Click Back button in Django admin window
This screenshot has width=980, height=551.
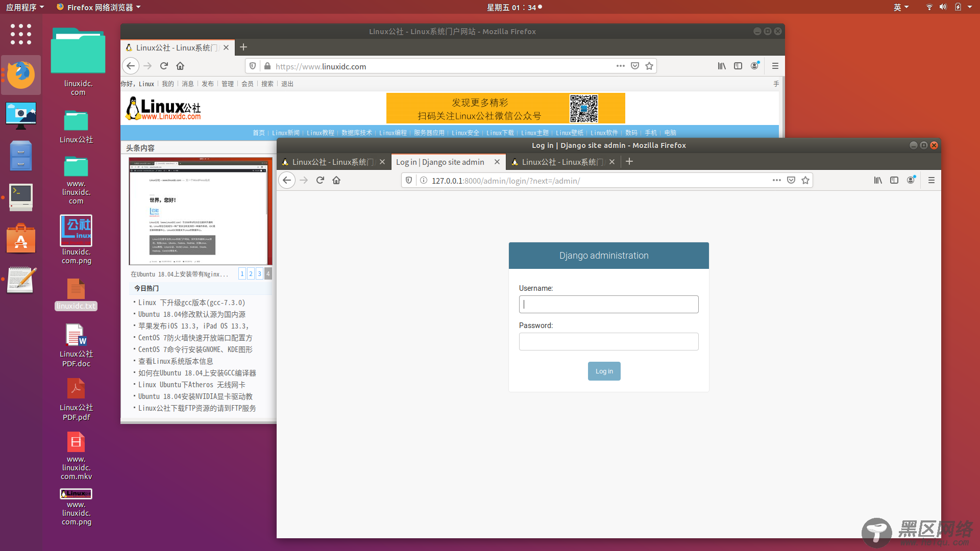(x=287, y=180)
